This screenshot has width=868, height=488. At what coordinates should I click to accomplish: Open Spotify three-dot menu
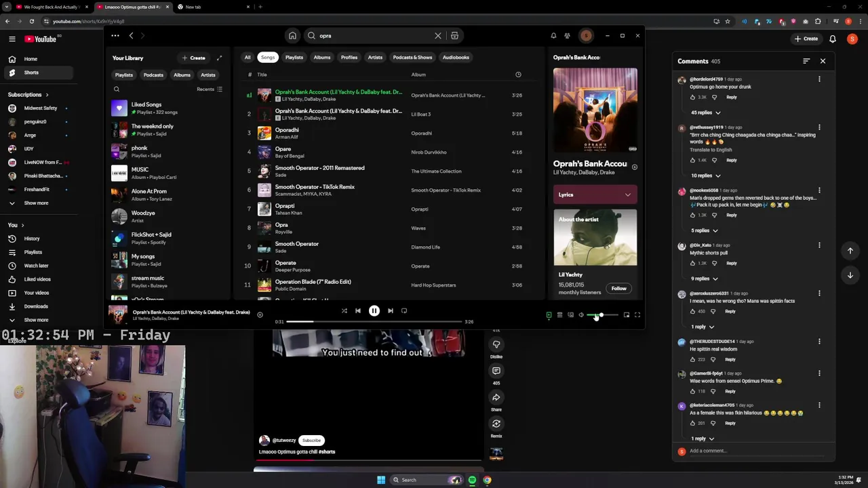click(115, 36)
